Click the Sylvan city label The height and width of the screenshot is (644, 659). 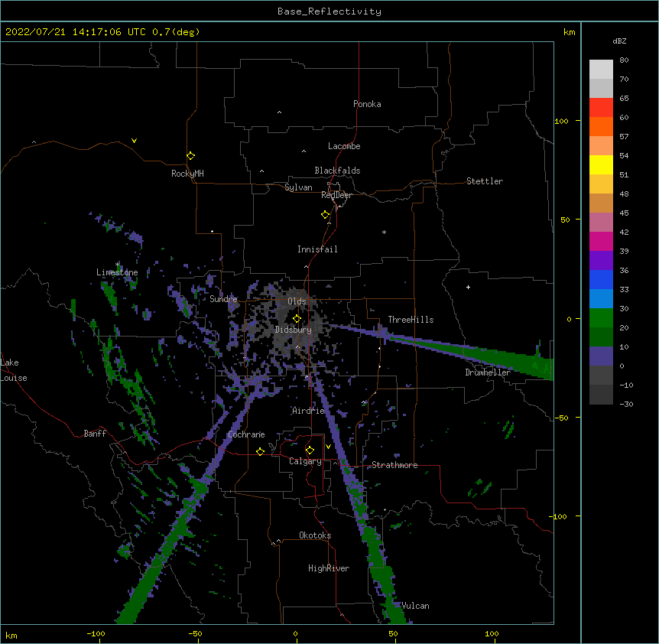point(298,187)
